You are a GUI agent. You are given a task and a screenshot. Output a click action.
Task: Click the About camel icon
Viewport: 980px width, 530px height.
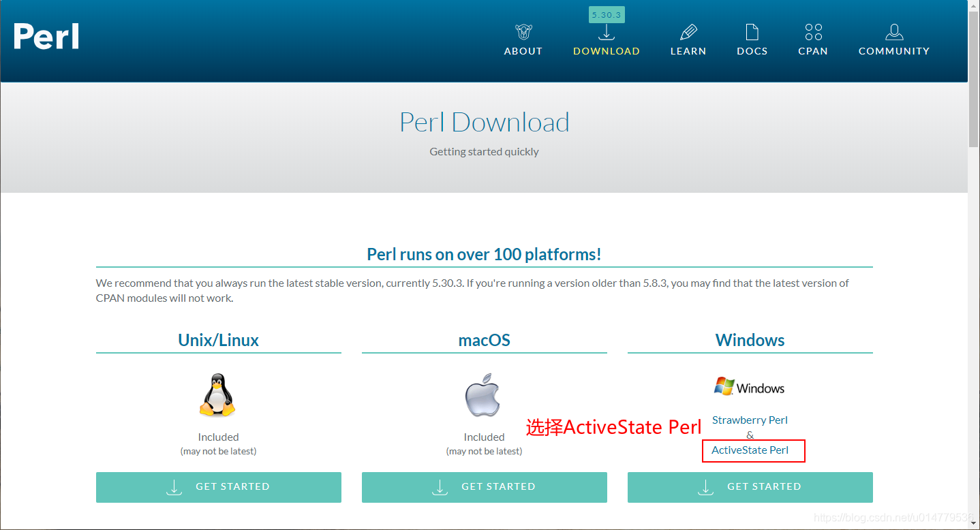point(523,32)
